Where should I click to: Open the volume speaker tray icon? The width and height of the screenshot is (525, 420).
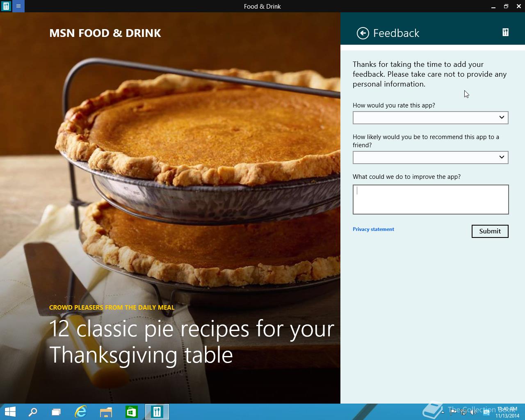click(473, 412)
